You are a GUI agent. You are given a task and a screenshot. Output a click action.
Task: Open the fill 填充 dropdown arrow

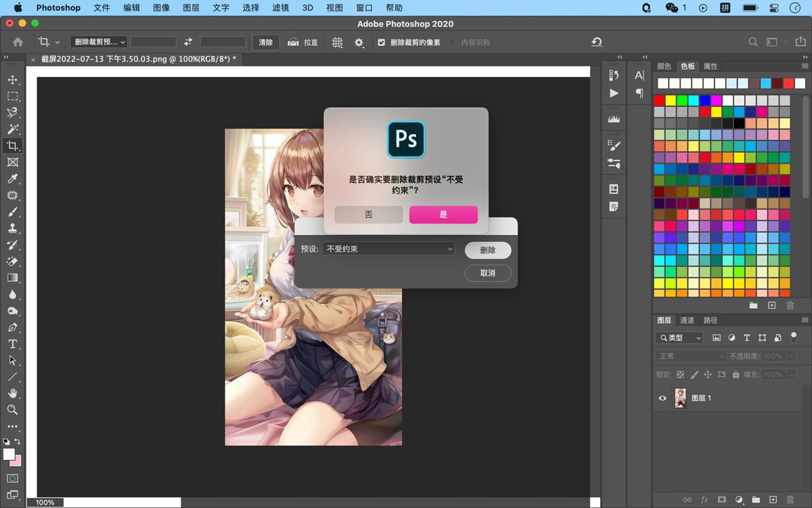[790, 375]
